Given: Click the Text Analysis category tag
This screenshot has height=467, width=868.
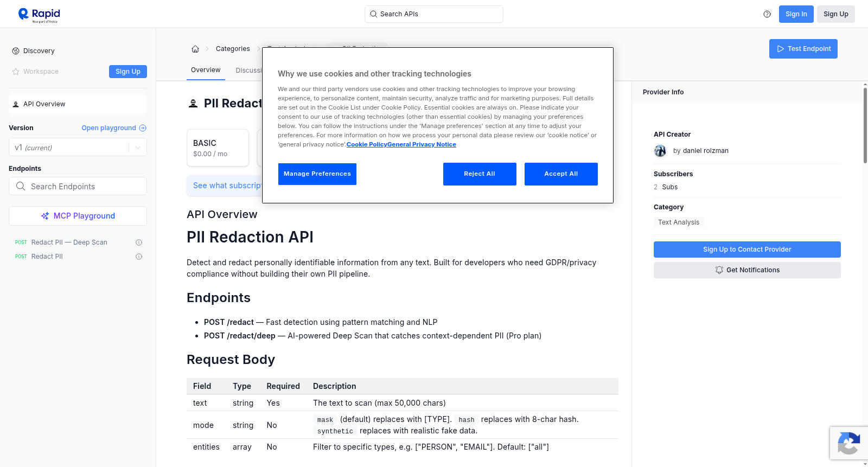Looking at the screenshot, I should [x=679, y=222].
